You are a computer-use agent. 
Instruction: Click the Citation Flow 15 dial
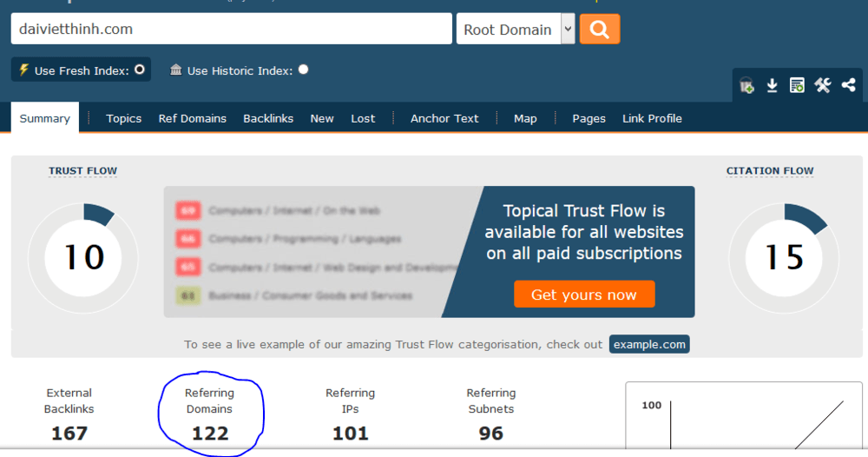point(784,258)
